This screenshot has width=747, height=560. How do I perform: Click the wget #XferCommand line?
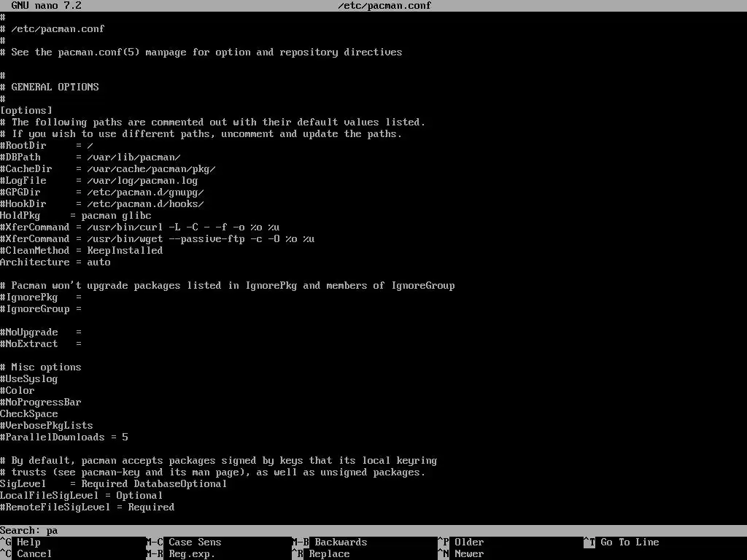point(158,239)
